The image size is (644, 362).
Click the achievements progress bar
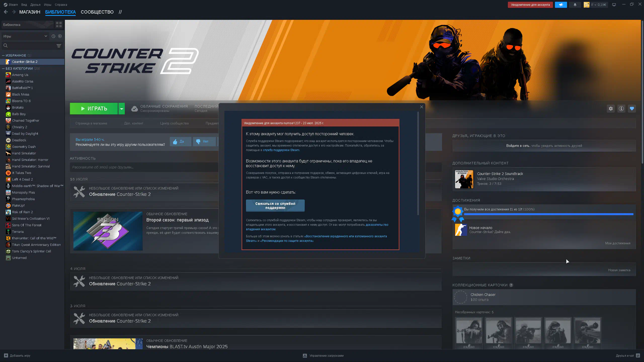[549, 214]
